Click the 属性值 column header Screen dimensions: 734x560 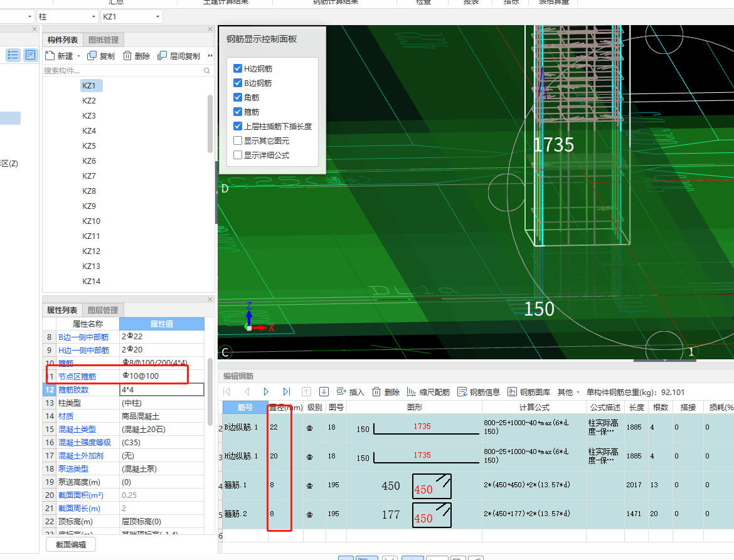pos(162,324)
